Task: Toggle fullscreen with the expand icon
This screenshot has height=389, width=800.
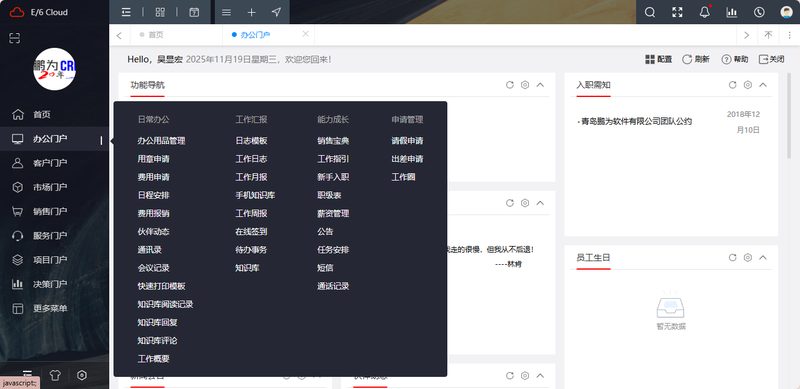Action: [677, 12]
